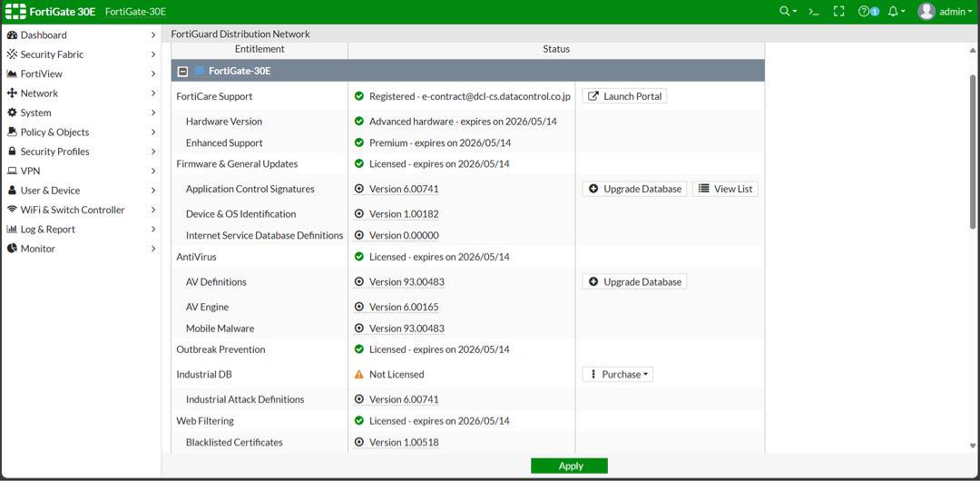
Task: Click the FortiGate logo icon
Action: click(15, 11)
